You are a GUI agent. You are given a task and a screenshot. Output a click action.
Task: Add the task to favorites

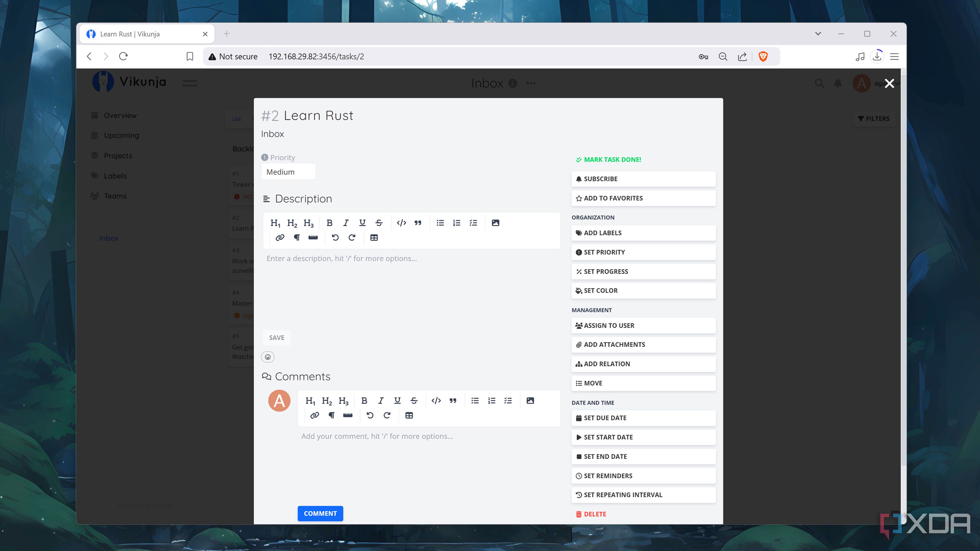[x=643, y=198]
